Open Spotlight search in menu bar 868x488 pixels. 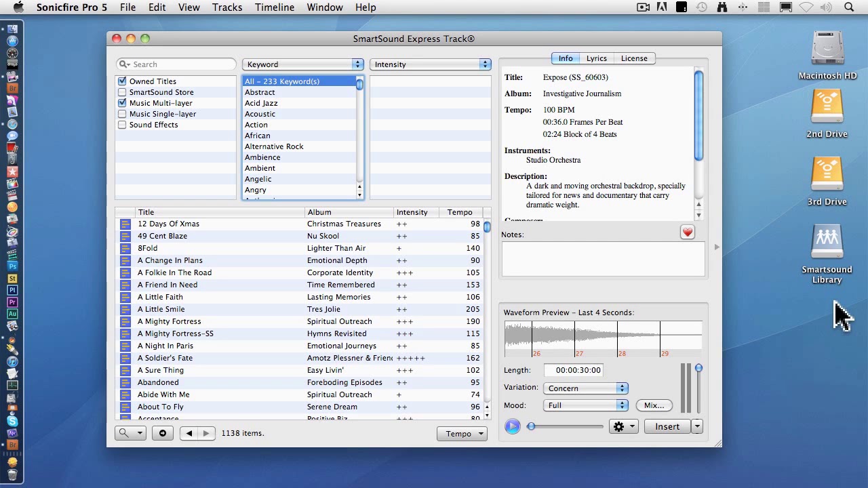click(x=849, y=7)
